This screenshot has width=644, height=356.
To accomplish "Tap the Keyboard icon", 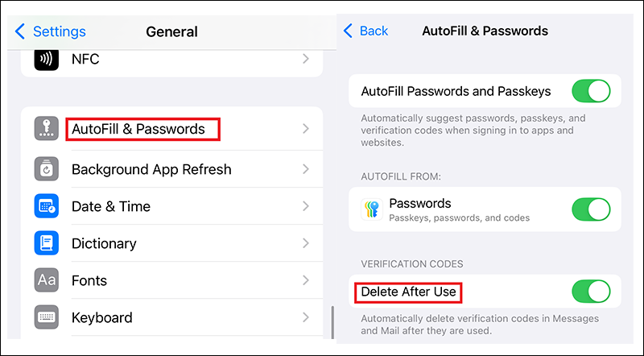I will 46,317.
